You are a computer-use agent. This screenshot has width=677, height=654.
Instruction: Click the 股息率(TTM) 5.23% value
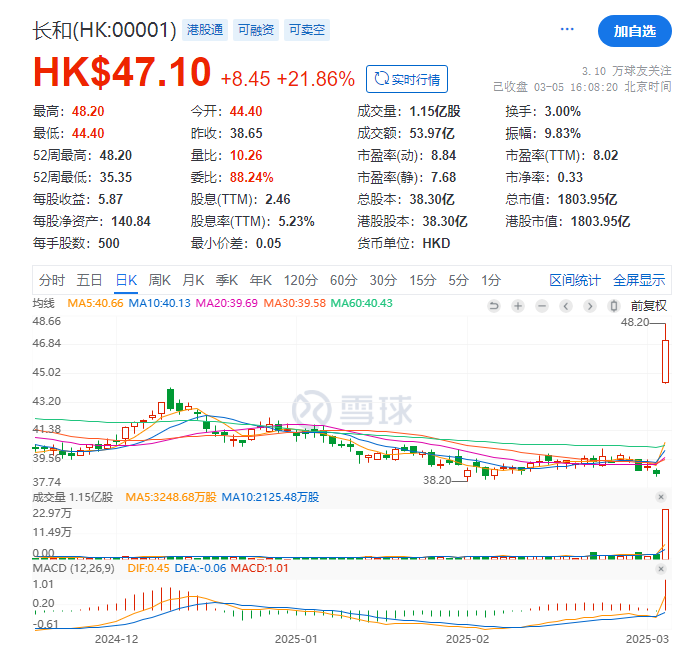pyautogui.click(x=296, y=221)
